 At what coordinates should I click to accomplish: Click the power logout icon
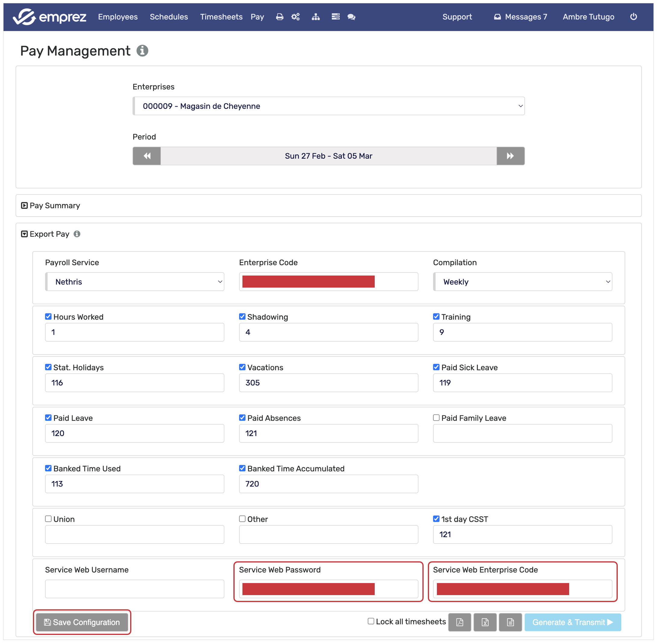click(633, 17)
